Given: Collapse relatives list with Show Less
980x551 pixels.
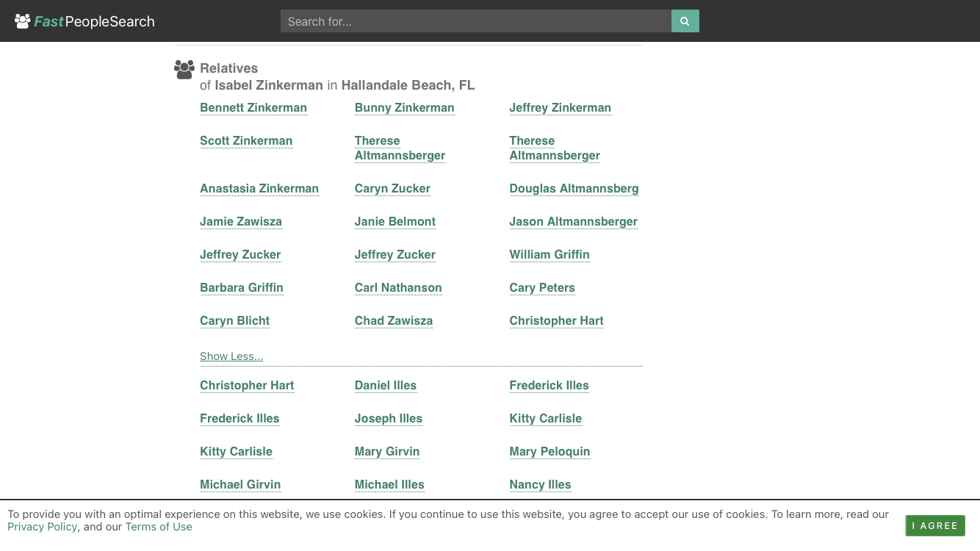Looking at the screenshot, I should (231, 356).
